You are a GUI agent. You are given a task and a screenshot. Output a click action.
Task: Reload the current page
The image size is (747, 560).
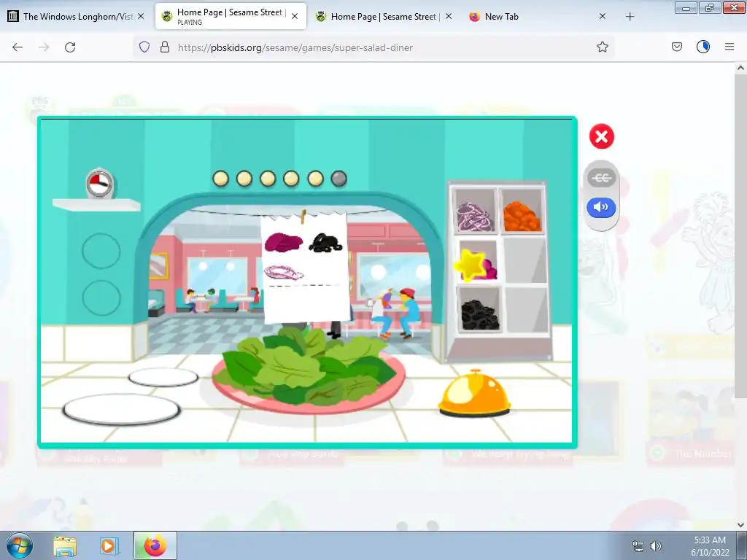click(x=70, y=47)
